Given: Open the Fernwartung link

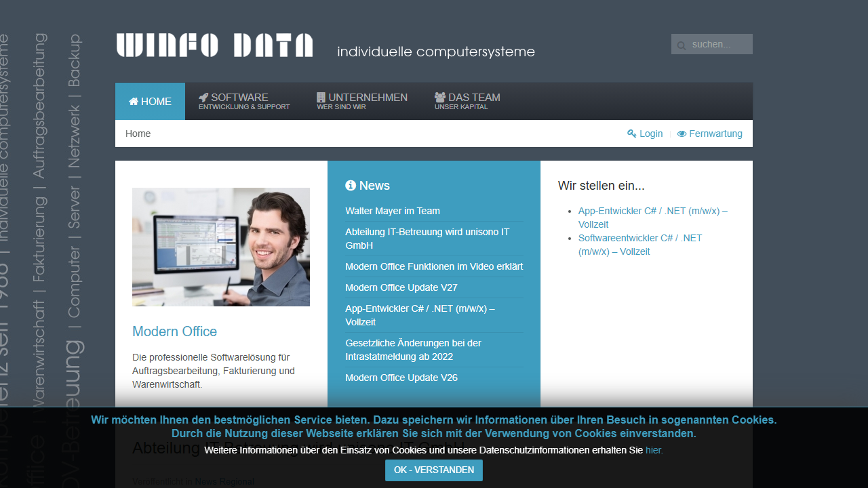Looking at the screenshot, I should (x=709, y=134).
